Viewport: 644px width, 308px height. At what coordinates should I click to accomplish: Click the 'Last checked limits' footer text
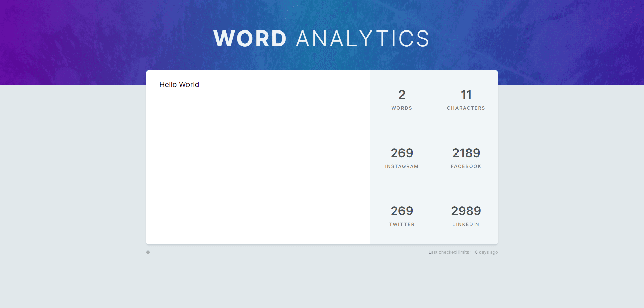coord(448,252)
